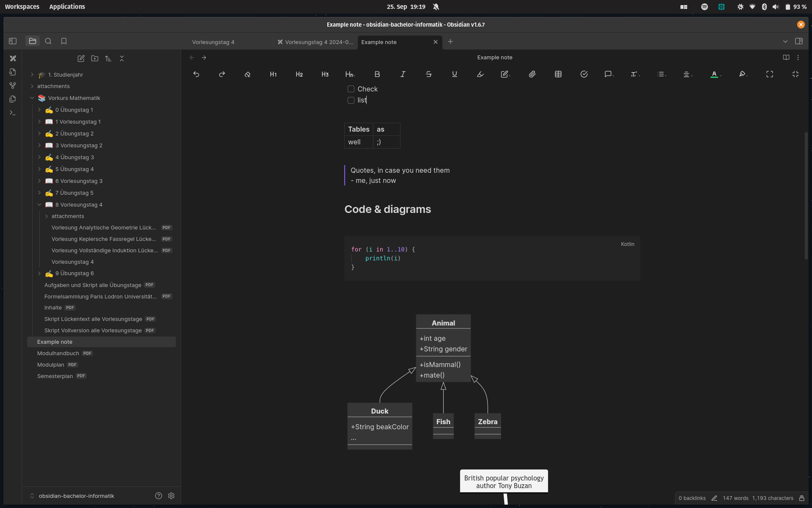
Task: Click the Undo icon in editing toolbar
Action: (196, 74)
